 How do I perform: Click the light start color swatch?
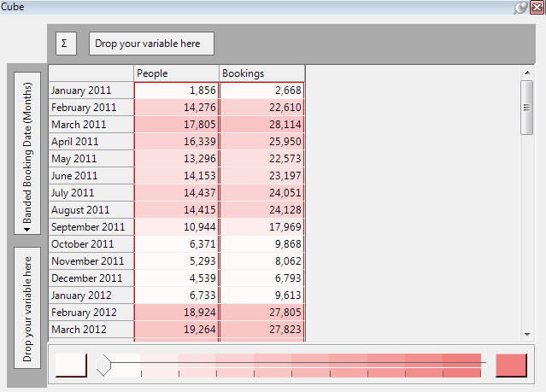pos(71,366)
